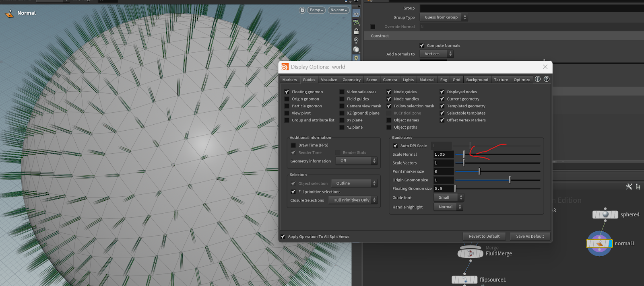Open the Persp view dropdown
Viewport: 644px width, 286px height.
coord(316,10)
